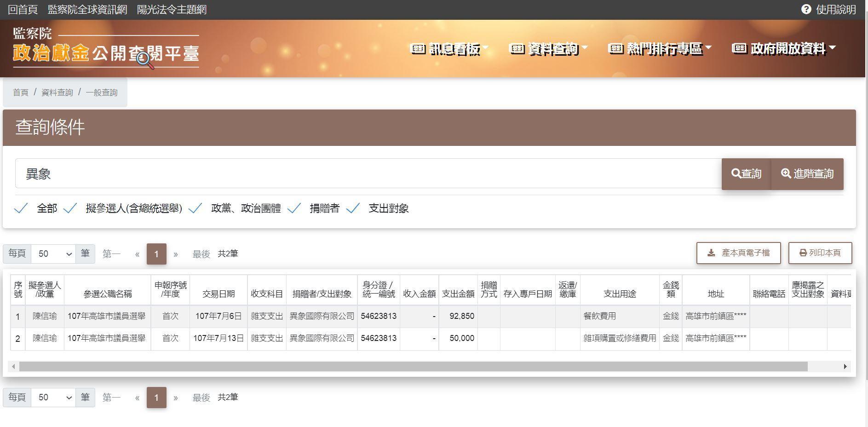Open the bottom per-page 50 dropdown

pos(53,397)
